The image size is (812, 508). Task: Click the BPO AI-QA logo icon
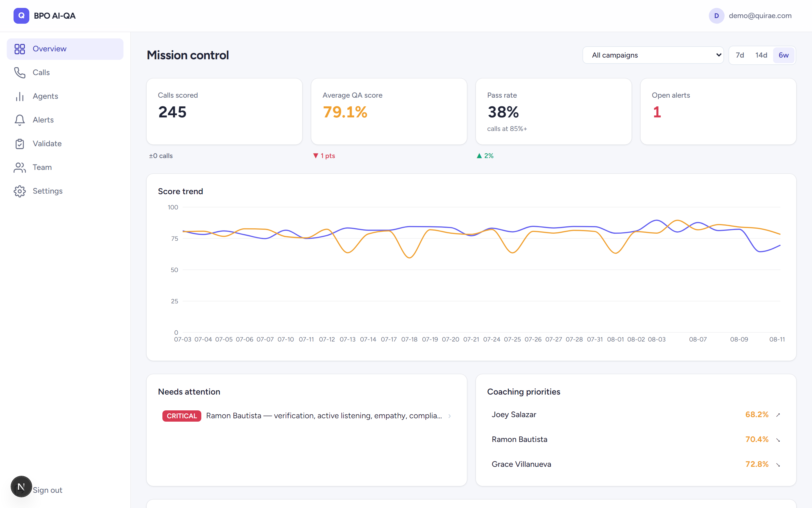pyautogui.click(x=21, y=16)
